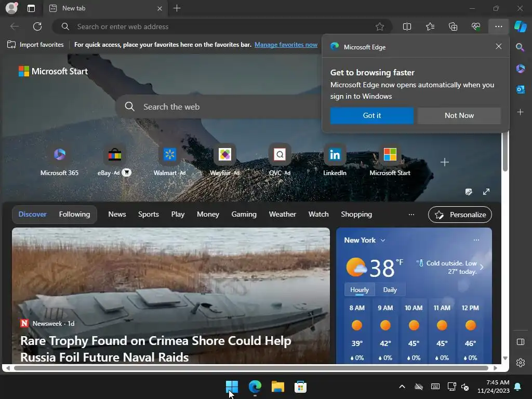The image size is (532, 399).
Task: Edit background image pencil icon
Action: click(469, 192)
